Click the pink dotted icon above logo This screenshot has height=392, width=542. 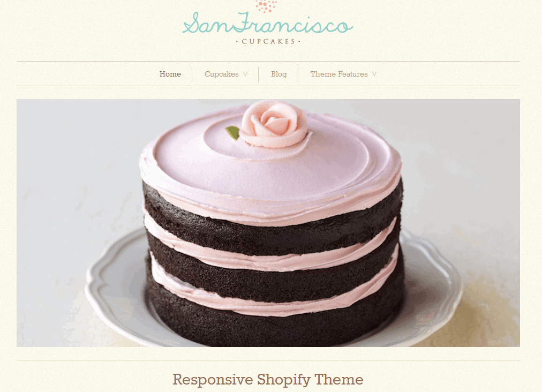point(266,6)
